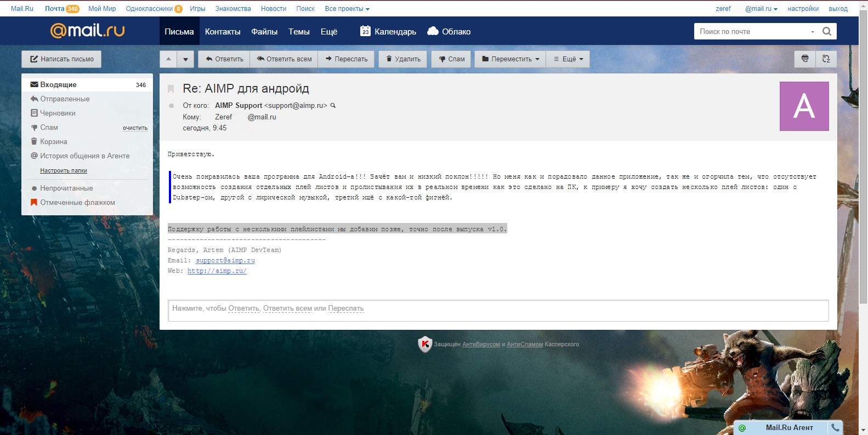Click the Переслать button

pyautogui.click(x=347, y=59)
